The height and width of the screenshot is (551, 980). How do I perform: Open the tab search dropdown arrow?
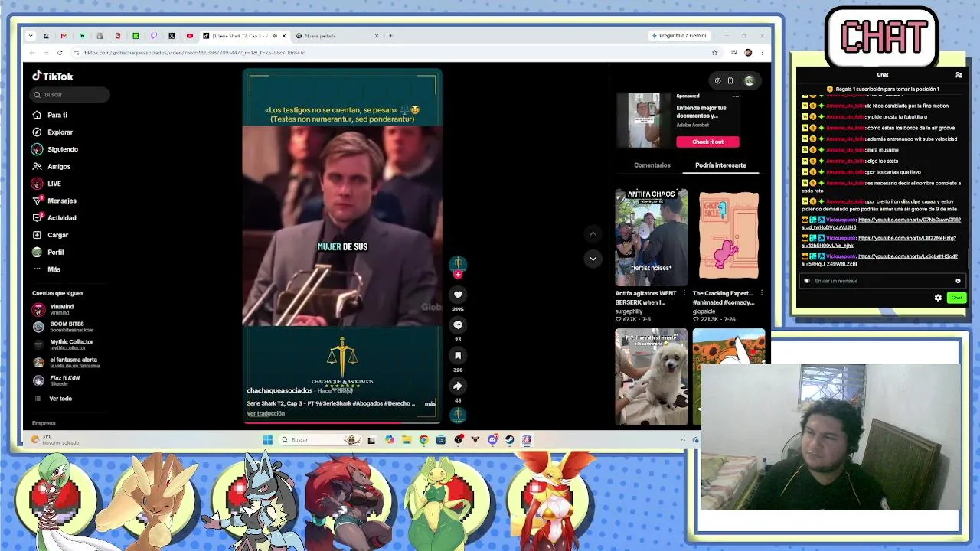31,36
